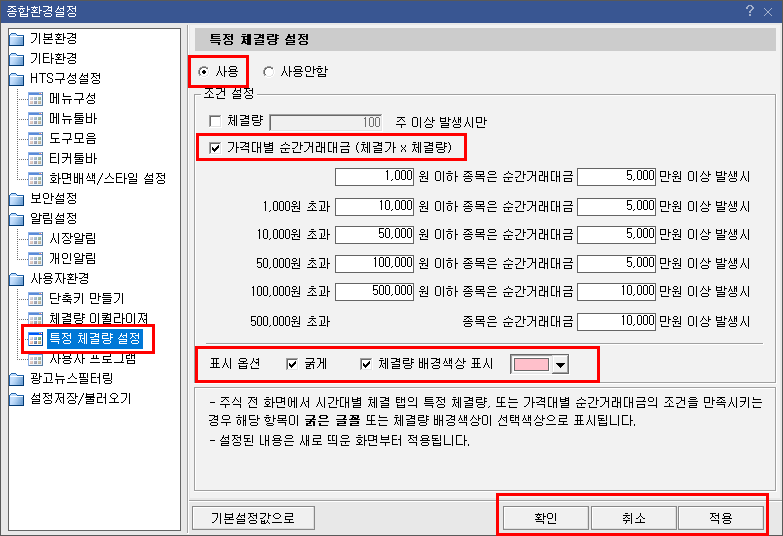Screen dimensions: 783x536
Task: Open 기본환경 in the tree
Action: [53, 38]
